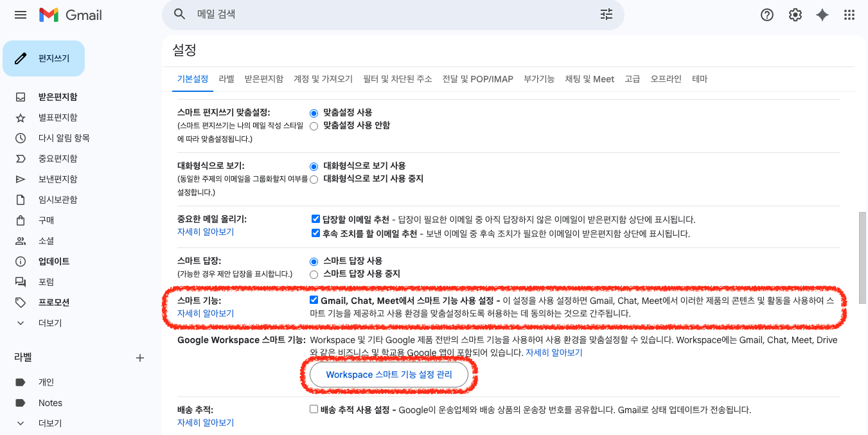
Task: Click the 프로모션 tag icon
Action: (21, 303)
